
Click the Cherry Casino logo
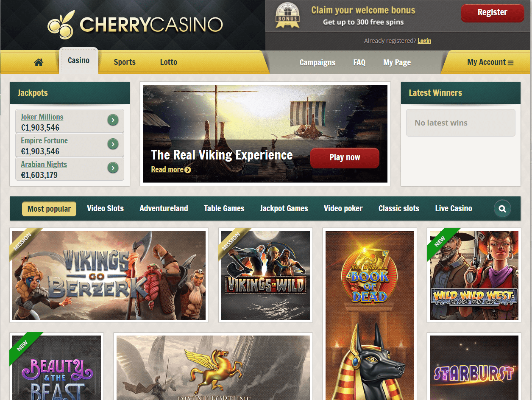click(135, 25)
